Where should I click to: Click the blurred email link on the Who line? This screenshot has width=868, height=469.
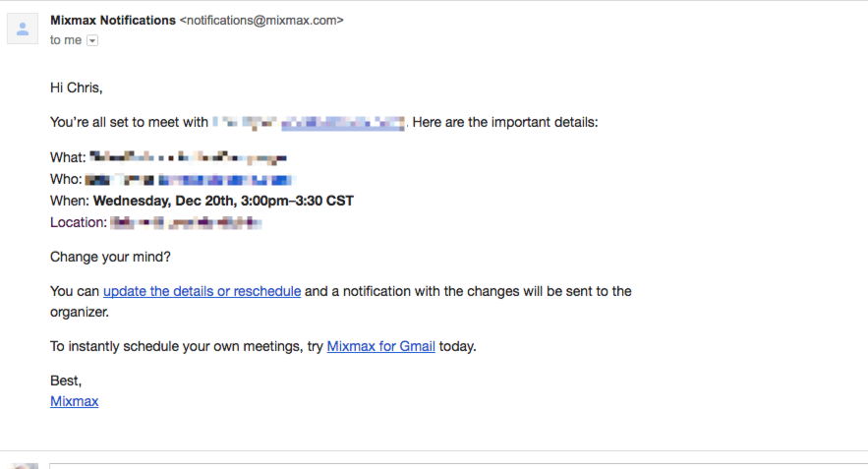pos(225,180)
